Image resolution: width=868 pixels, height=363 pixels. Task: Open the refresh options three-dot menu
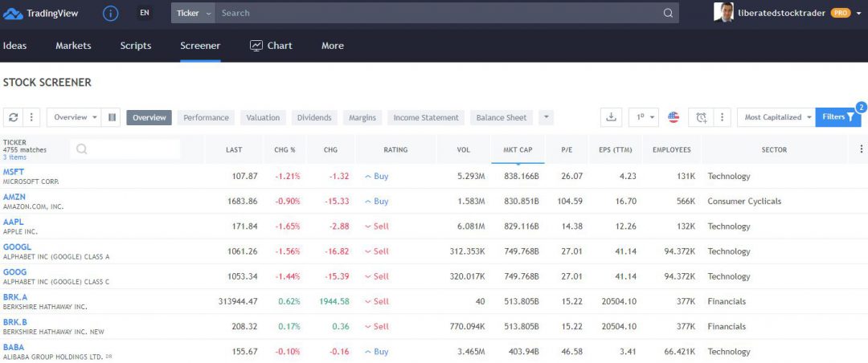[x=31, y=117]
